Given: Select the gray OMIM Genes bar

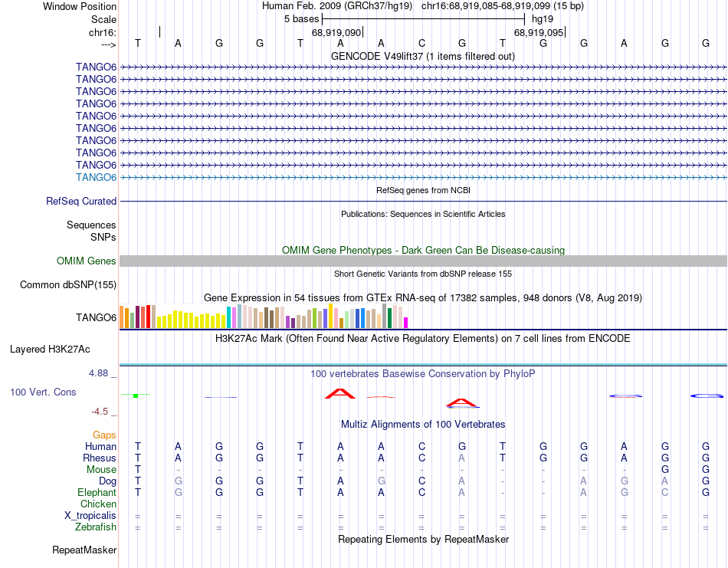Looking at the screenshot, I should click(x=423, y=261).
